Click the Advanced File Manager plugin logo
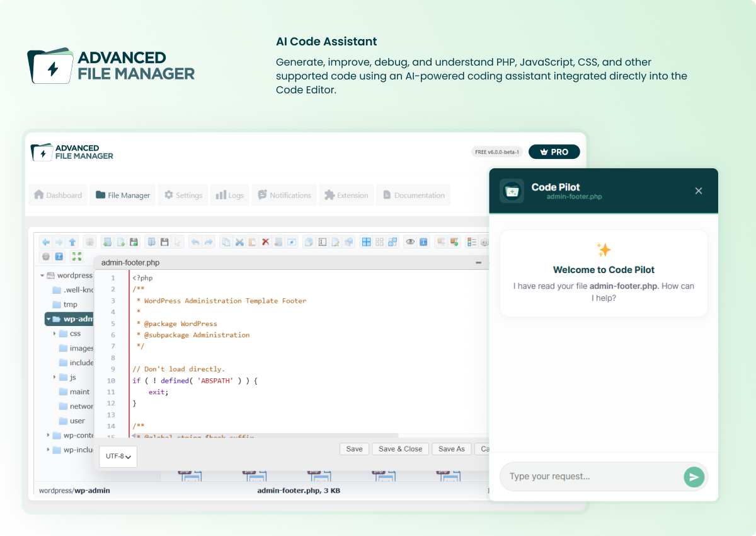This screenshot has width=756, height=536. [72, 152]
